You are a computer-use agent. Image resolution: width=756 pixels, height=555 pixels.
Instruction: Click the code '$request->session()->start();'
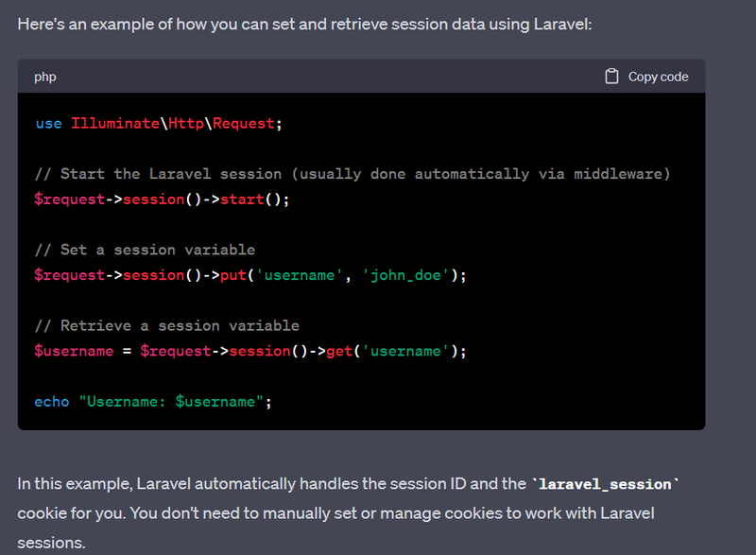point(162,199)
